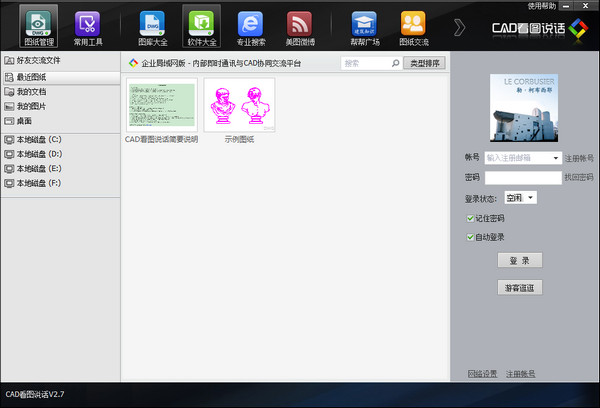Browse 本地磁盘 (F:)
600x408 pixels.
(33, 183)
